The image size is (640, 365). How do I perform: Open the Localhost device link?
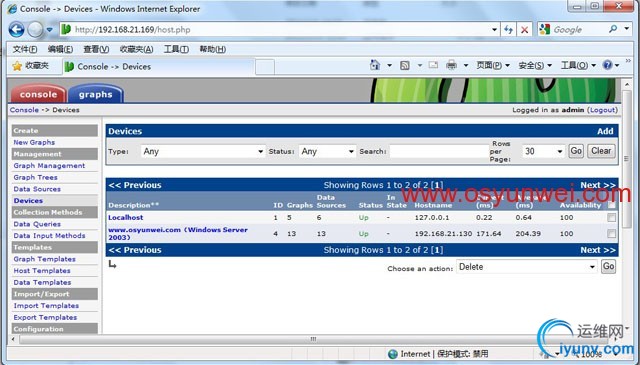click(x=126, y=218)
